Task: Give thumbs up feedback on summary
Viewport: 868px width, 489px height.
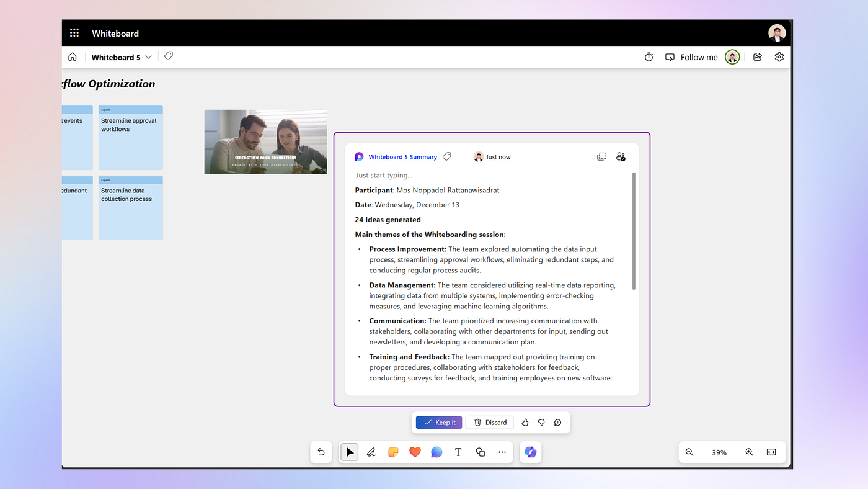Action: tap(525, 423)
